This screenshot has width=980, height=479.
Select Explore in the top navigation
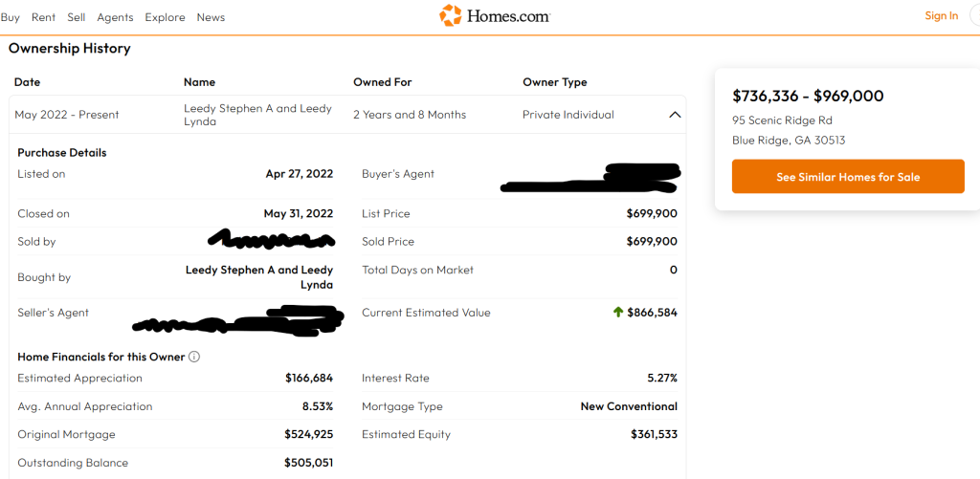165,17
